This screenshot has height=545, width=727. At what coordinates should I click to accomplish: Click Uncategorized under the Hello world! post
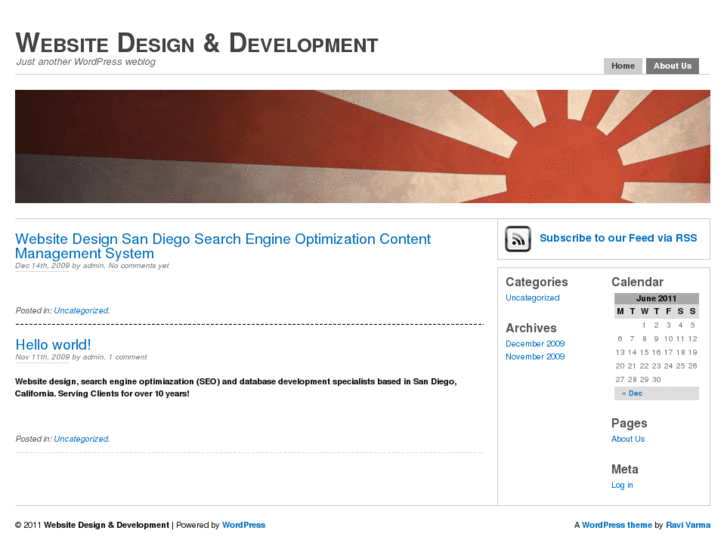pyautogui.click(x=81, y=439)
